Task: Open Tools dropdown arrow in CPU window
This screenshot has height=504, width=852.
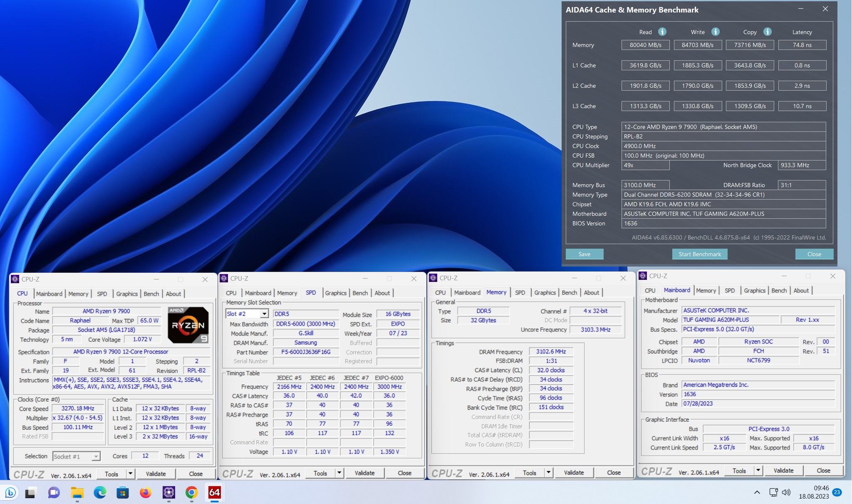Action: coord(130,474)
